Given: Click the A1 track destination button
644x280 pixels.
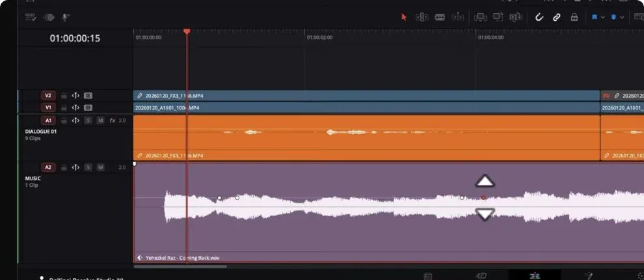Looking at the screenshot, I should coord(48,120).
